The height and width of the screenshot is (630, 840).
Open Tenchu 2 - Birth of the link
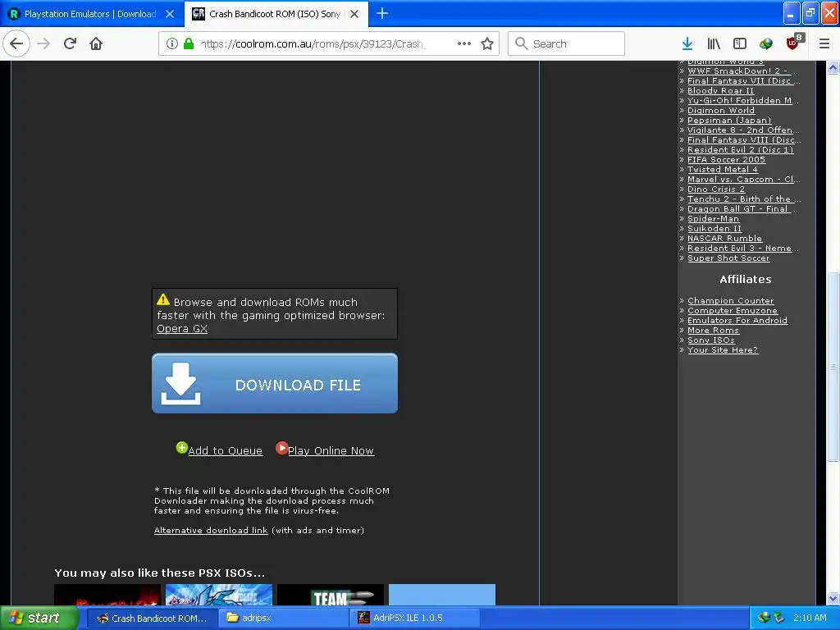[x=744, y=199]
